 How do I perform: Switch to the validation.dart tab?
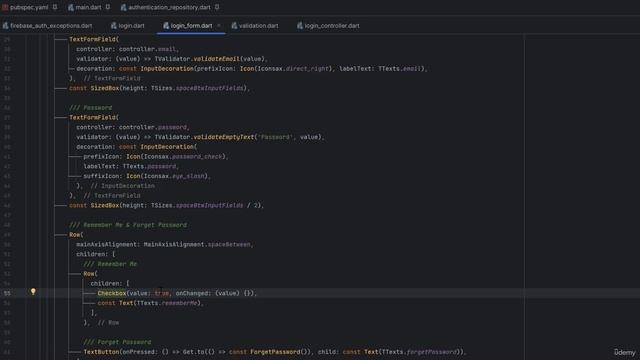[x=258, y=26]
